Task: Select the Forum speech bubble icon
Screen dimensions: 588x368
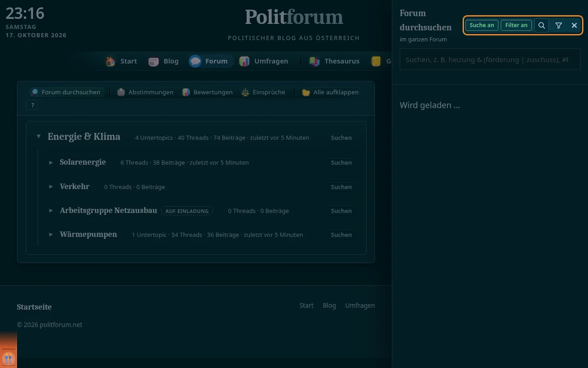Action: coord(195,61)
